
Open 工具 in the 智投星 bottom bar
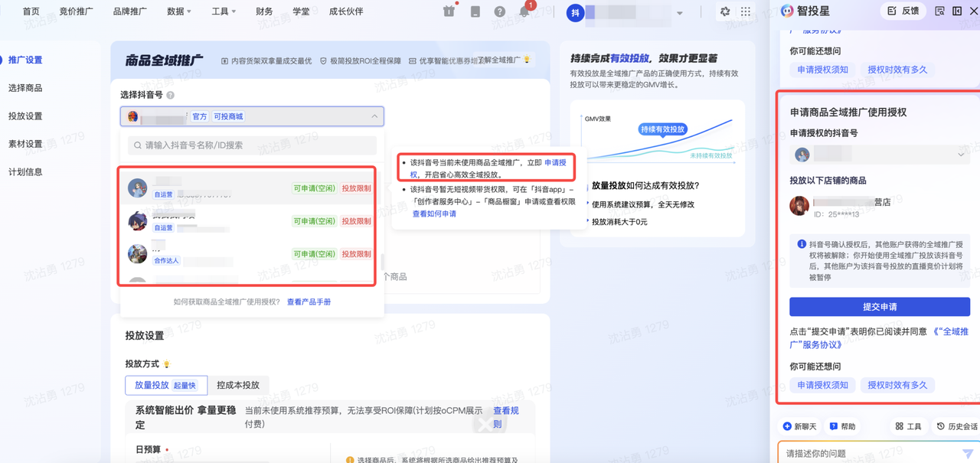pos(908,426)
